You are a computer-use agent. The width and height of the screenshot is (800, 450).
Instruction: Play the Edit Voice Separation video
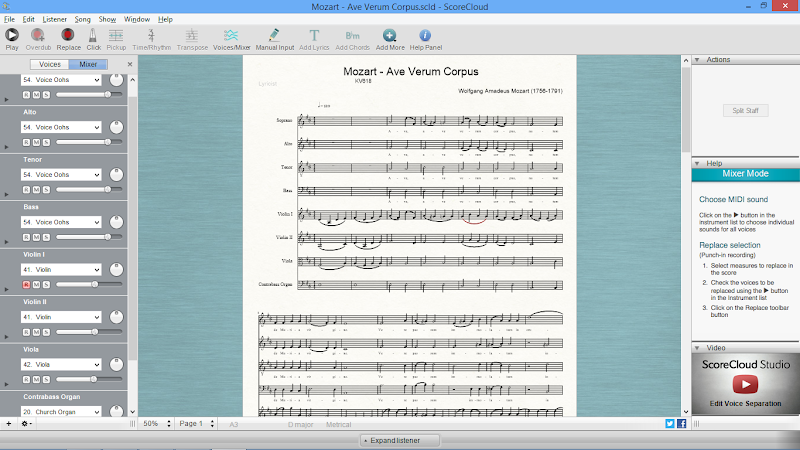click(x=745, y=384)
